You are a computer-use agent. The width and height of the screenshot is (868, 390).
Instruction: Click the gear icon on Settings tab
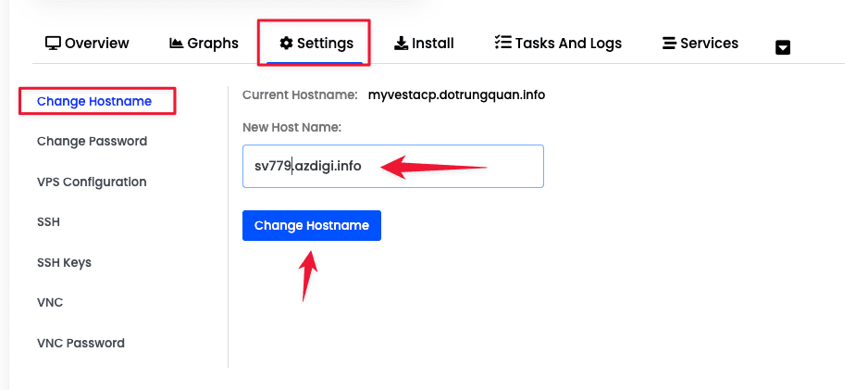point(286,44)
